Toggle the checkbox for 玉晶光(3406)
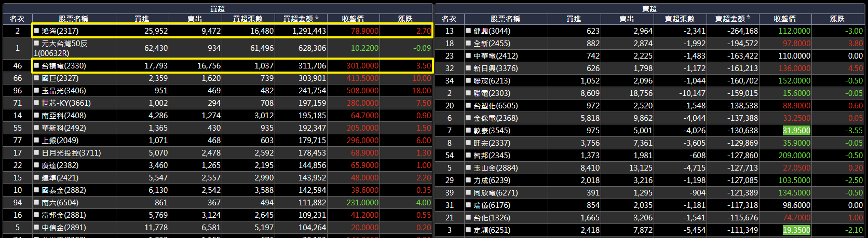This screenshot has width=868, height=238. (37, 91)
